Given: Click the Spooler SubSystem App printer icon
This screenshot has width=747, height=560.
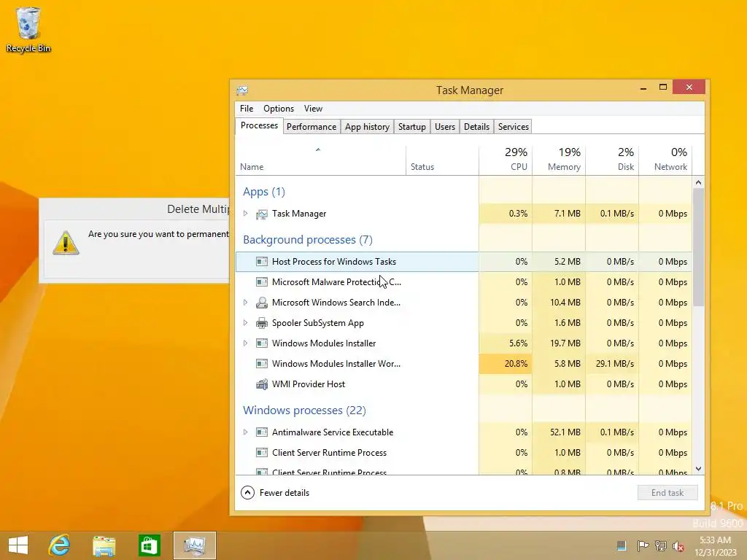Looking at the screenshot, I should pos(262,323).
